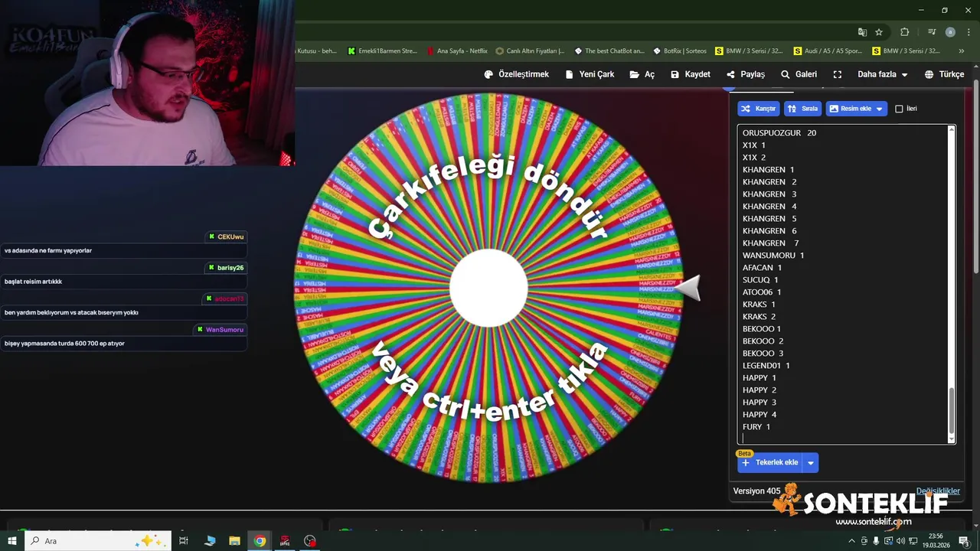Viewport: 980px width, 551px height.
Task: Open the browser extensions puzzle icon
Action: (x=905, y=32)
